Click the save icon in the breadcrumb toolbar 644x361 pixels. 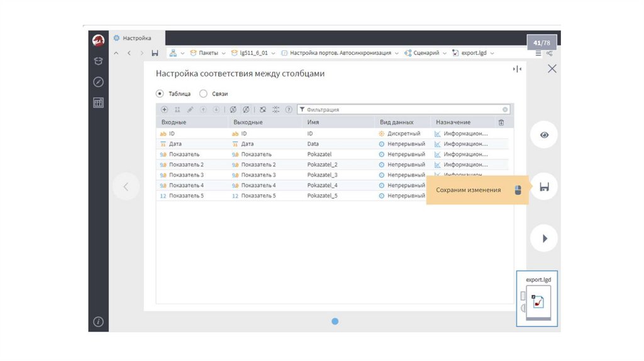click(155, 53)
